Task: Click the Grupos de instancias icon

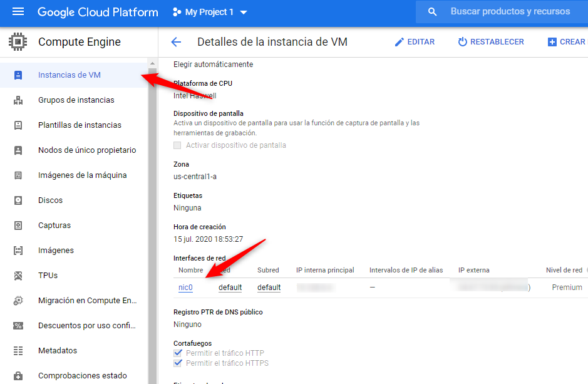Action: [18, 100]
